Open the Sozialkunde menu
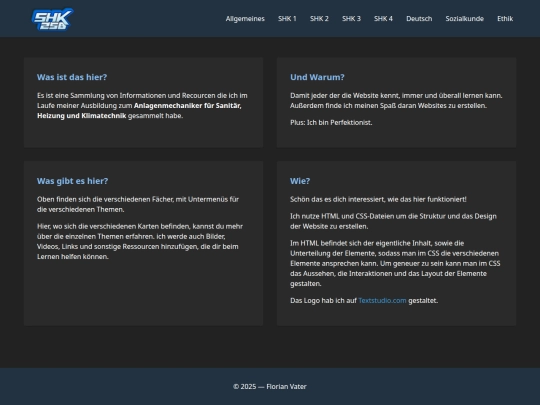Image resolution: width=540 pixels, height=405 pixels. [465, 19]
